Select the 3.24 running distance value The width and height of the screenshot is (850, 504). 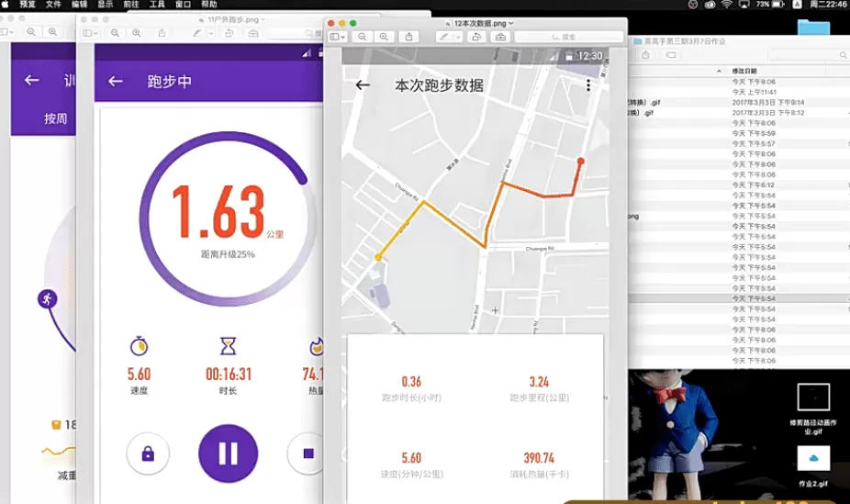point(539,382)
